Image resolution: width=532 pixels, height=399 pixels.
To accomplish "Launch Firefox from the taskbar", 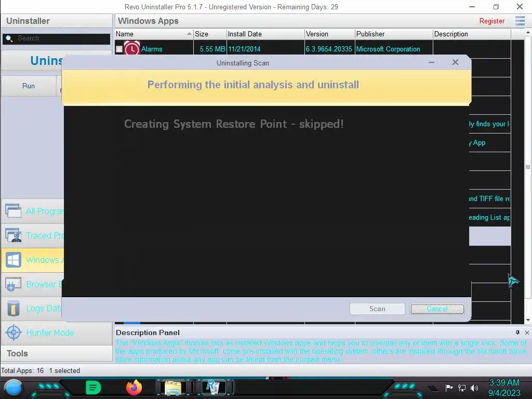I will 134,388.
